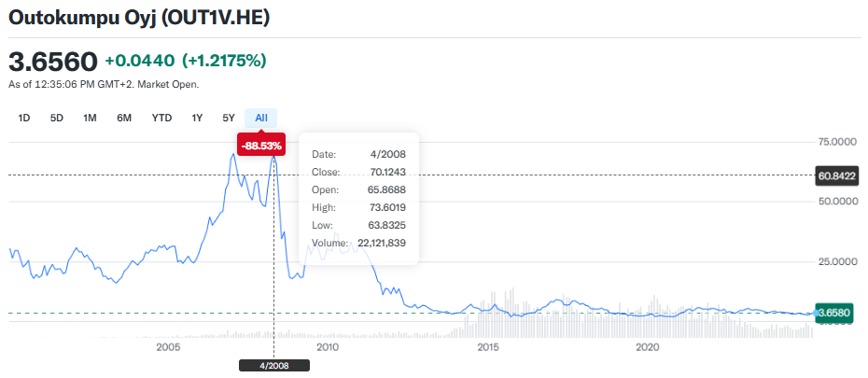Select the 1D time range
This screenshot has height=378, width=868.
pos(24,118)
